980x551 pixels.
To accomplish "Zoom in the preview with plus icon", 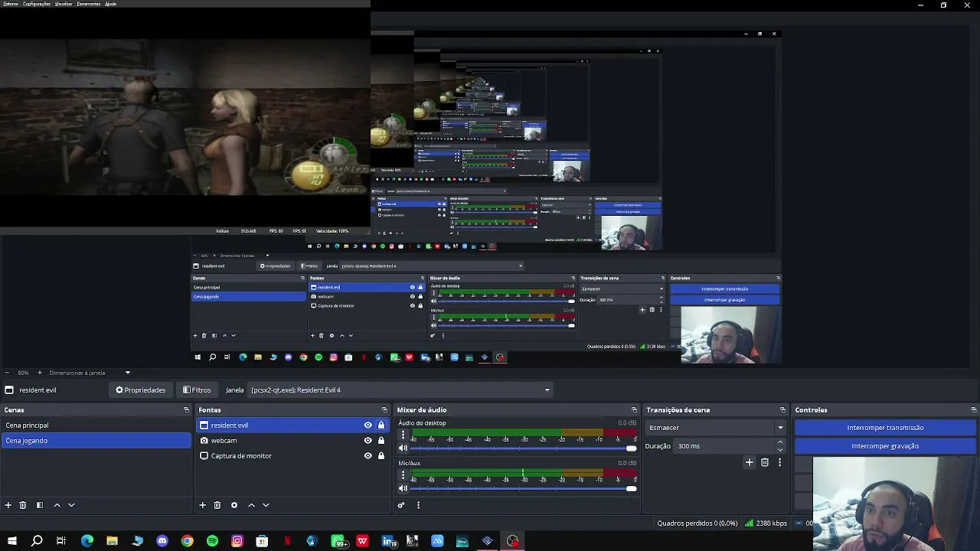I will pos(41,373).
